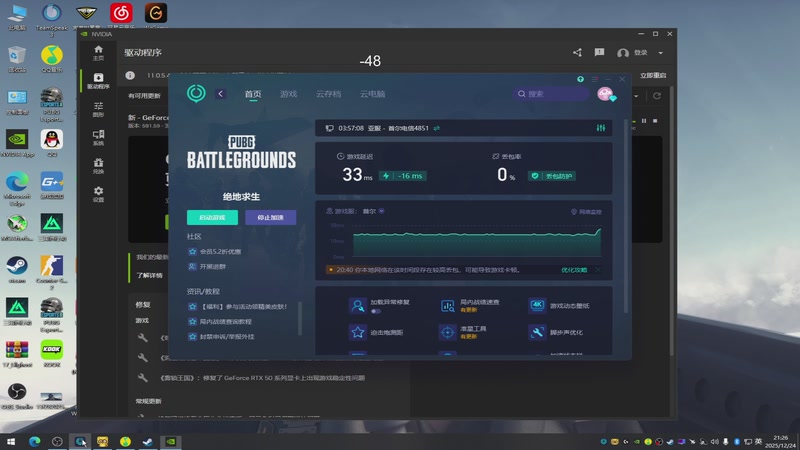The width and height of the screenshot is (800, 450).
Task: Open the 封禁申诉/举报外挂 article
Action: [221, 337]
